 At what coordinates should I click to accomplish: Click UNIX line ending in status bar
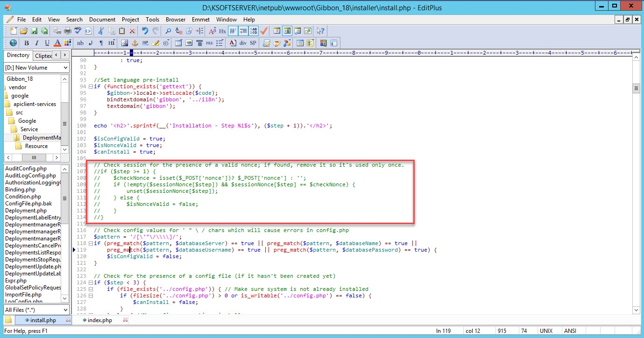[546, 331]
